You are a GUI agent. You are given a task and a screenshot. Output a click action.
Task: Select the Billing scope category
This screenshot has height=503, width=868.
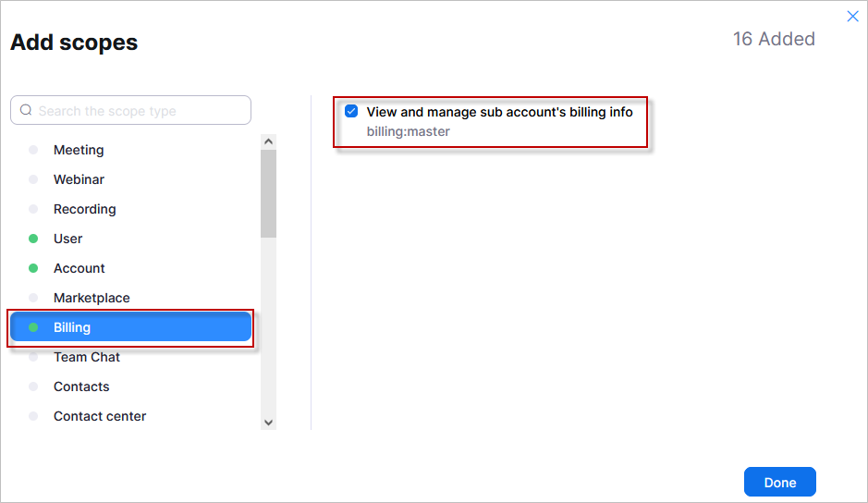pos(130,327)
